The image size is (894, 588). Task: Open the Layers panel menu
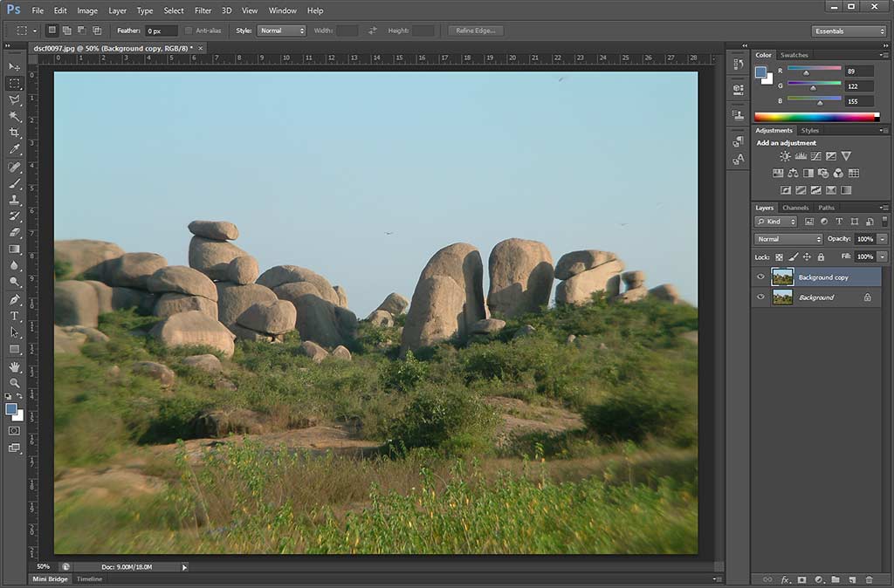tap(884, 208)
